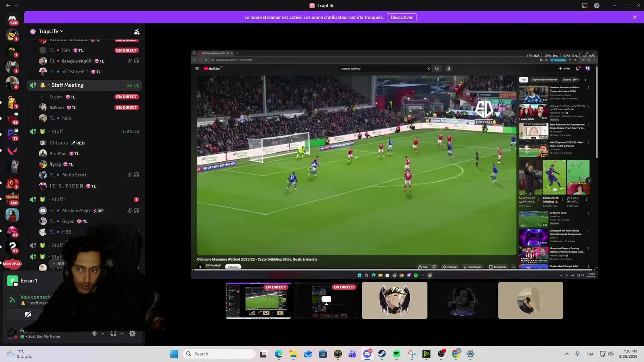Click Discord icon in the taskbar

[x=367, y=354]
